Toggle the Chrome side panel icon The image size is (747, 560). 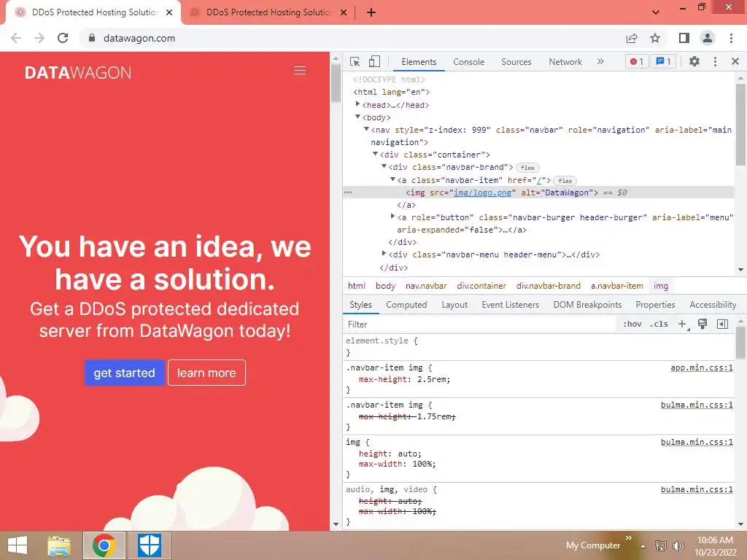coord(684,38)
